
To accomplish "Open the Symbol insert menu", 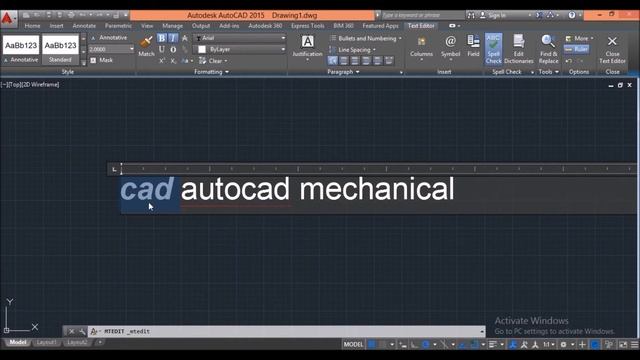I will (x=450, y=48).
